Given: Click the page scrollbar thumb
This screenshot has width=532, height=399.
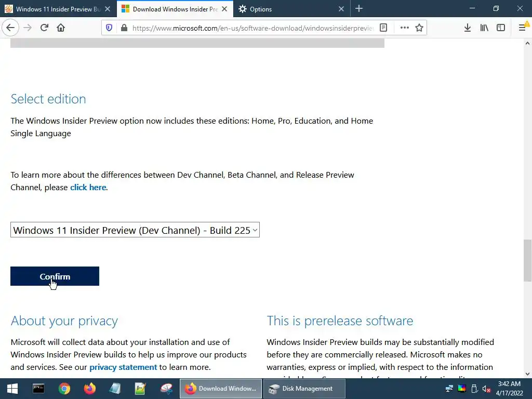Looking at the screenshot, I should (528, 261).
